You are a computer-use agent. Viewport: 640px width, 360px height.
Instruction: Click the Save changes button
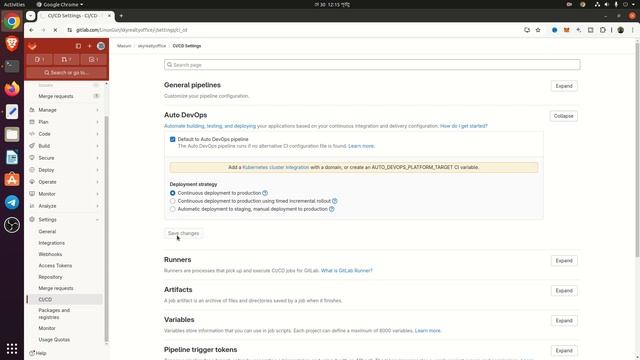[x=183, y=233]
